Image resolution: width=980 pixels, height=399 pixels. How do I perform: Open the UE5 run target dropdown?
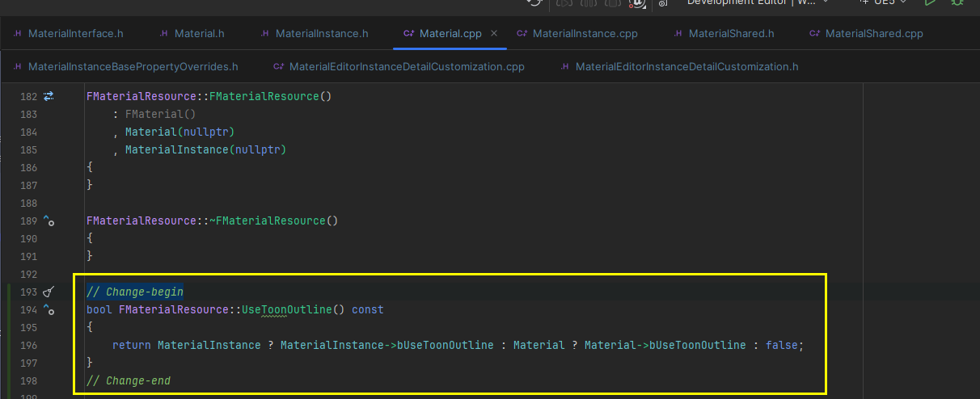(x=883, y=2)
